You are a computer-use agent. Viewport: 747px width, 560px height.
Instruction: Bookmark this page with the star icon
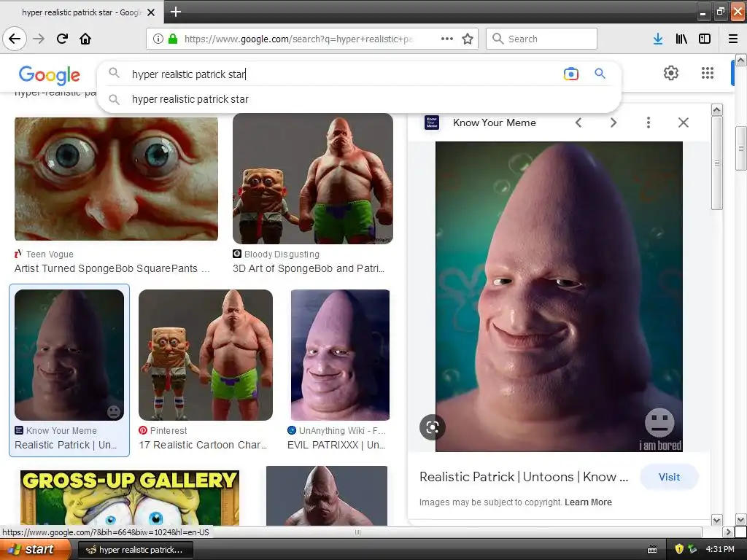coord(468,39)
